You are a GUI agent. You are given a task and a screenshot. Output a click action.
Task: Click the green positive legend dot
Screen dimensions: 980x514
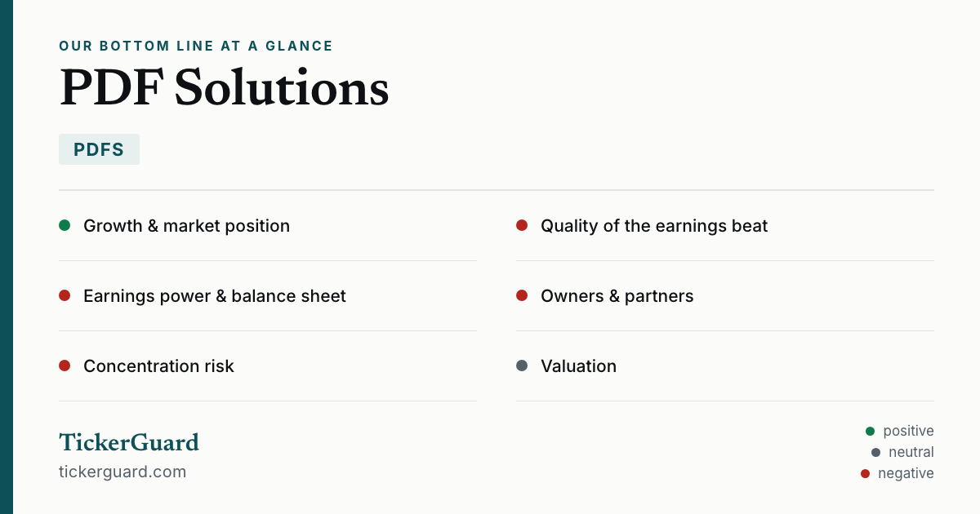(x=870, y=431)
